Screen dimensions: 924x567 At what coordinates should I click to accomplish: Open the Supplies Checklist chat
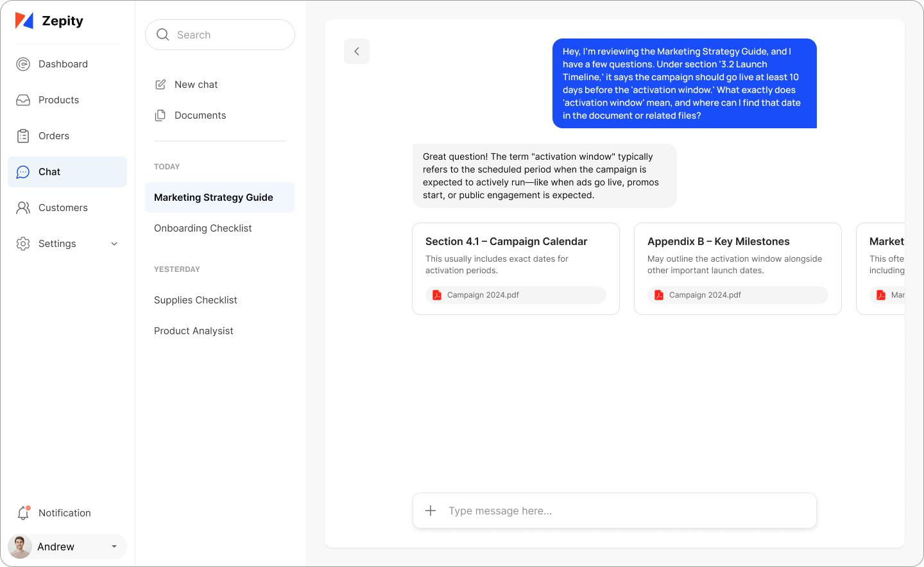[196, 300]
